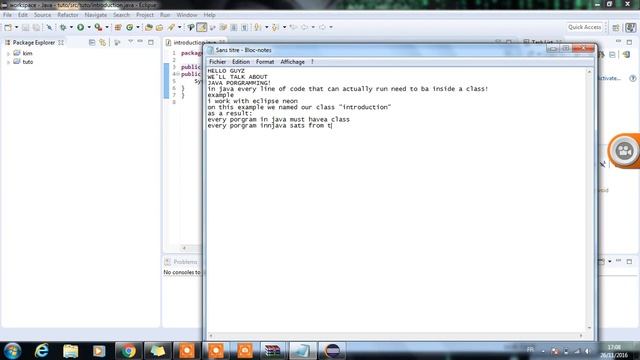Open the Next Annotation dropdown arrow
The image size is (640, 360).
(267, 27)
